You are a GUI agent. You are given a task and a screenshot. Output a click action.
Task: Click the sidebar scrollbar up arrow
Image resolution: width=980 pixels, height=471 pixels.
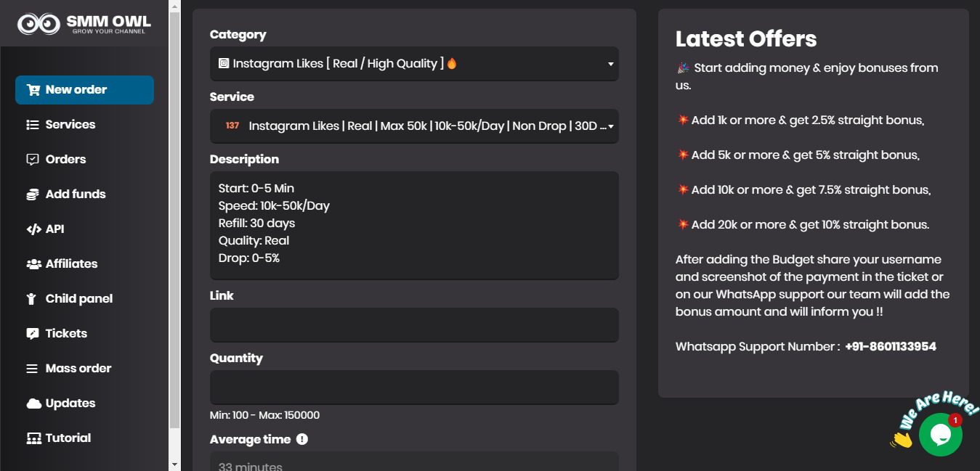click(x=174, y=7)
